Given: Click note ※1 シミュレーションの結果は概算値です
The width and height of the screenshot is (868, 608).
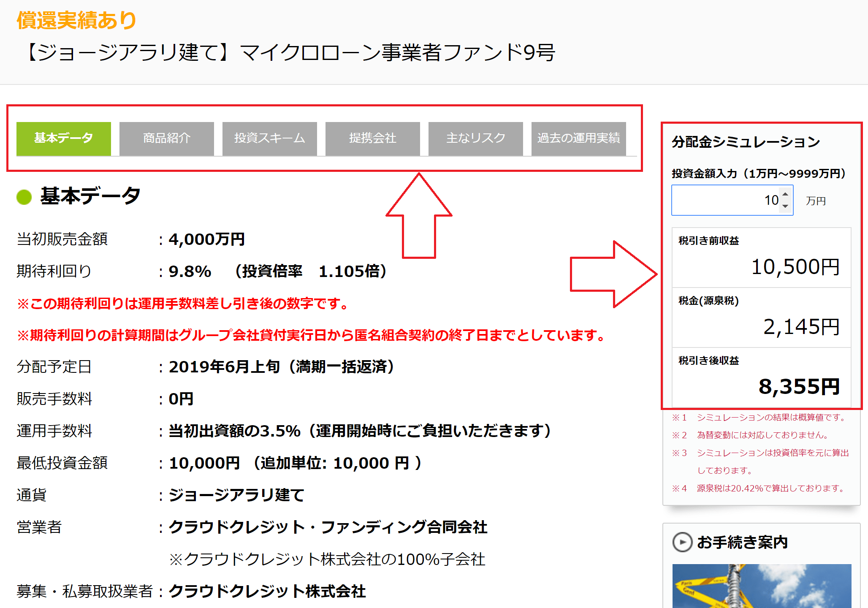Looking at the screenshot, I should pyautogui.click(x=760, y=418).
